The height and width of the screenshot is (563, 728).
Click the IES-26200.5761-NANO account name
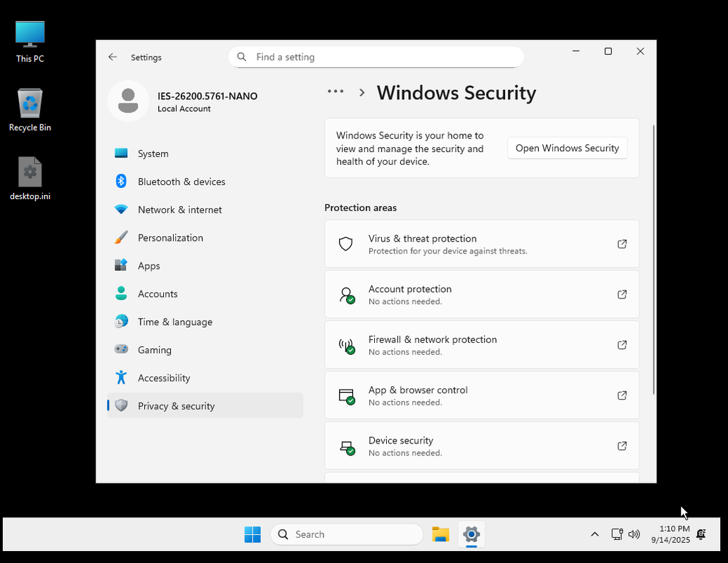(207, 96)
